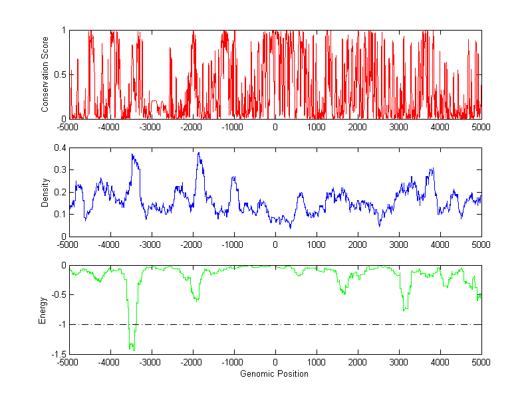Image resolution: width=532 pixels, height=398 pixels.
Task: Click the 0.4 tick label on Density axis
Action: point(60,148)
